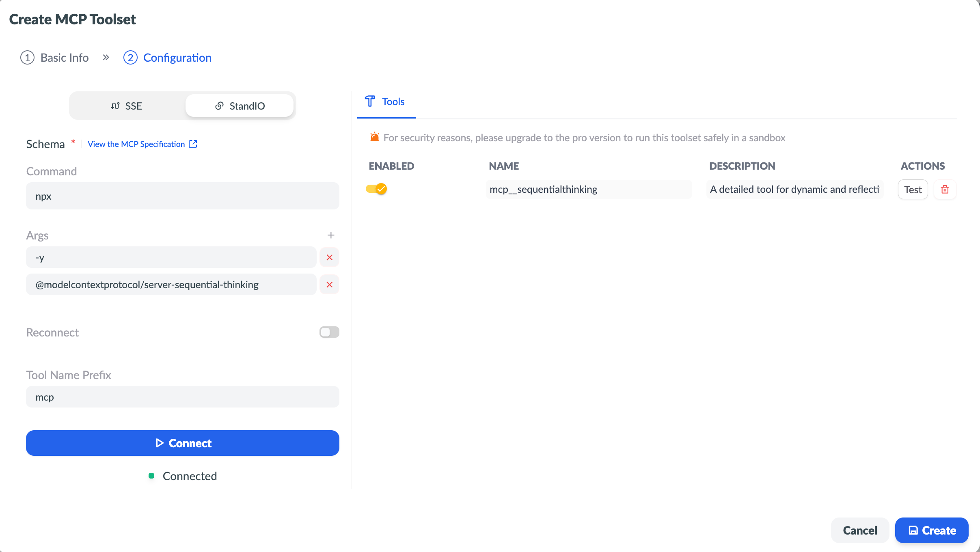Image resolution: width=980 pixels, height=552 pixels.
Task: Open the Tools tab
Action: click(386, 101)
